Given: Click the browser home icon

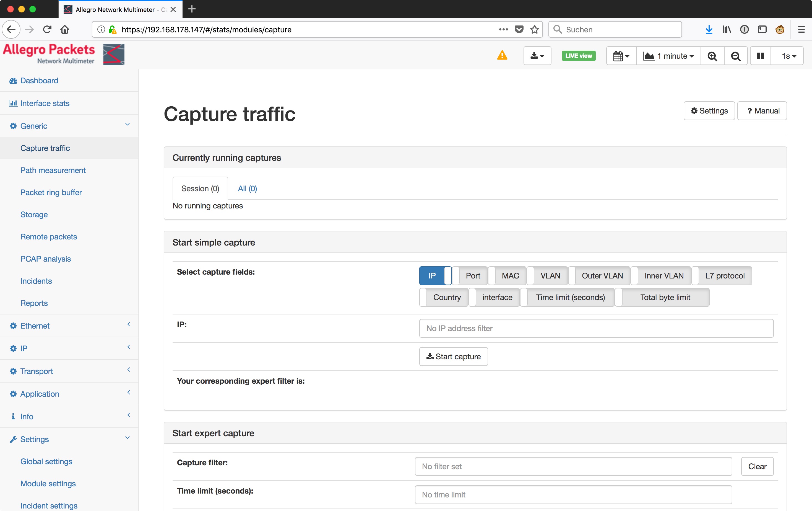Looking at the screenshot, I should coord(65,30).
